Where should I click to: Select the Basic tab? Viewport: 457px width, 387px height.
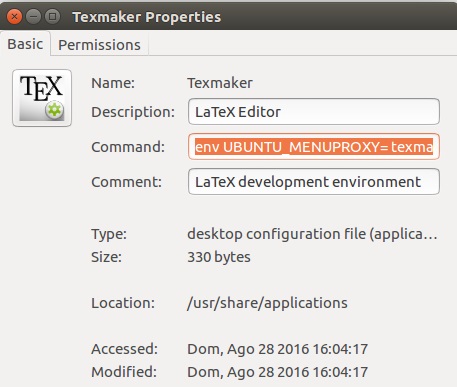point(25,44)
